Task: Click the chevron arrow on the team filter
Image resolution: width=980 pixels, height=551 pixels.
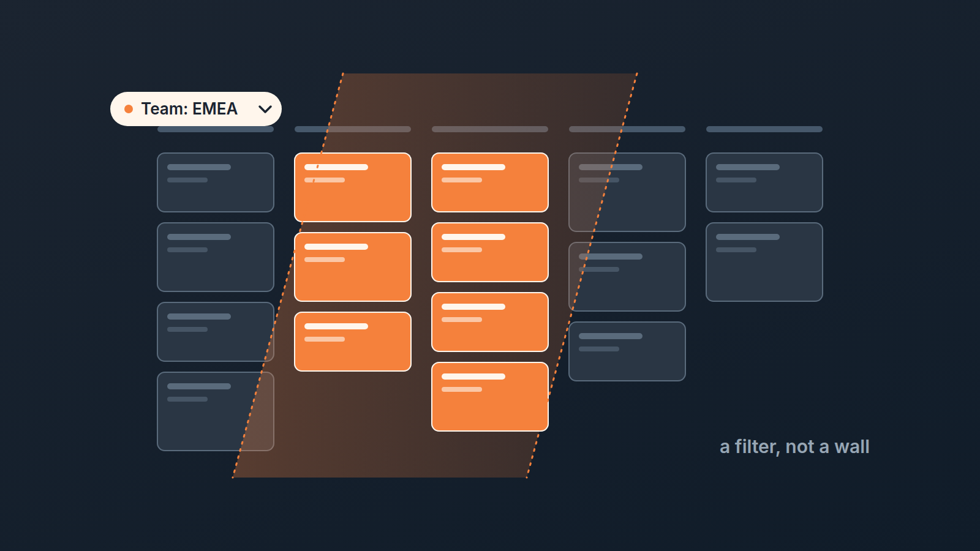Action: click(265, 109)
